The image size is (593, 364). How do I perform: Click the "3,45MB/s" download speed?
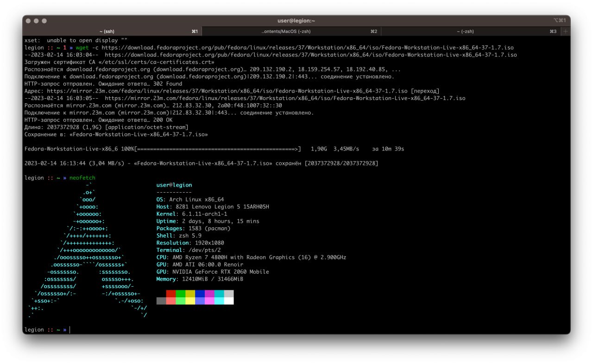coord(347,149)
